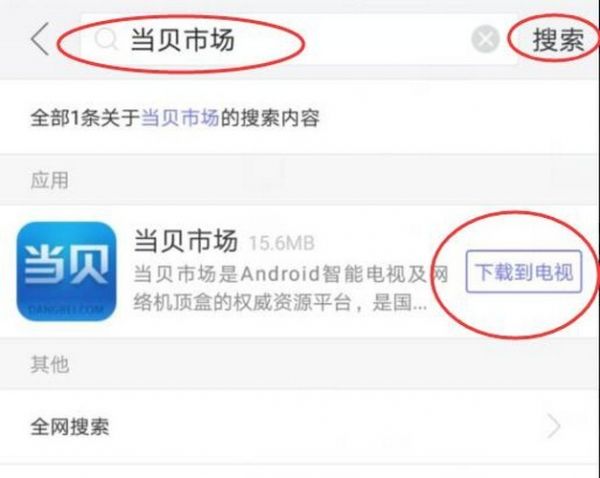Select the 其他 section header
The image size is (600, 478).
pos(50,364)
